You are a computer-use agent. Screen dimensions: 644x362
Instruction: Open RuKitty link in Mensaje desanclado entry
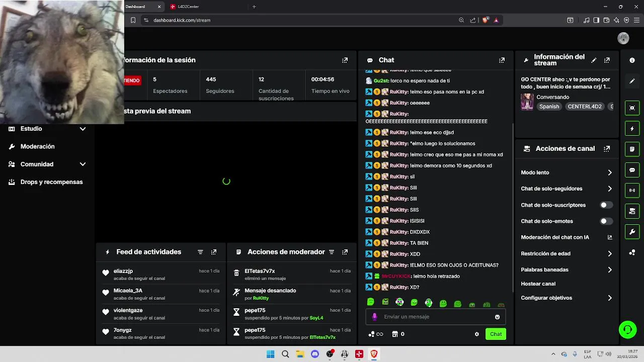point(261,298)
